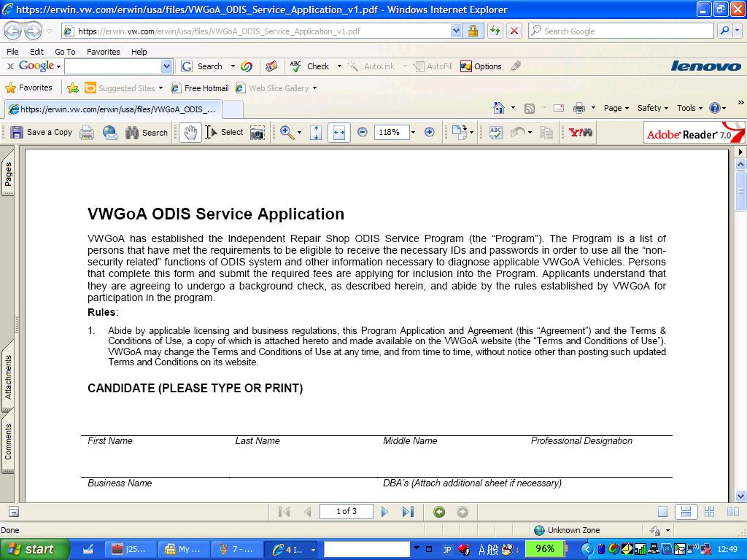Click the Zoom Out minus button
747x560 pixels.
pyautogui.click(x=362, y=132)
